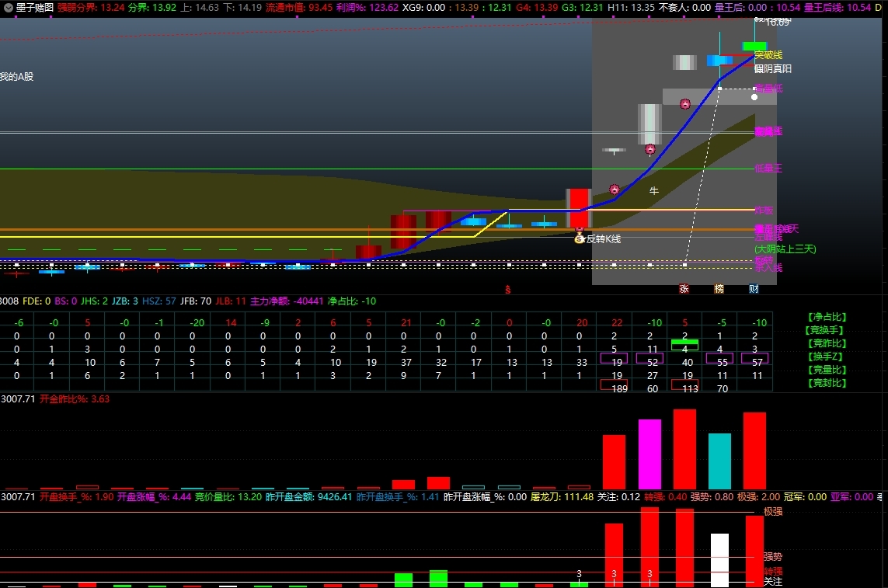888x588 pixels.
Task: Click the 强弱分界: 13.24 header value
Action: [x=91, y=7]
